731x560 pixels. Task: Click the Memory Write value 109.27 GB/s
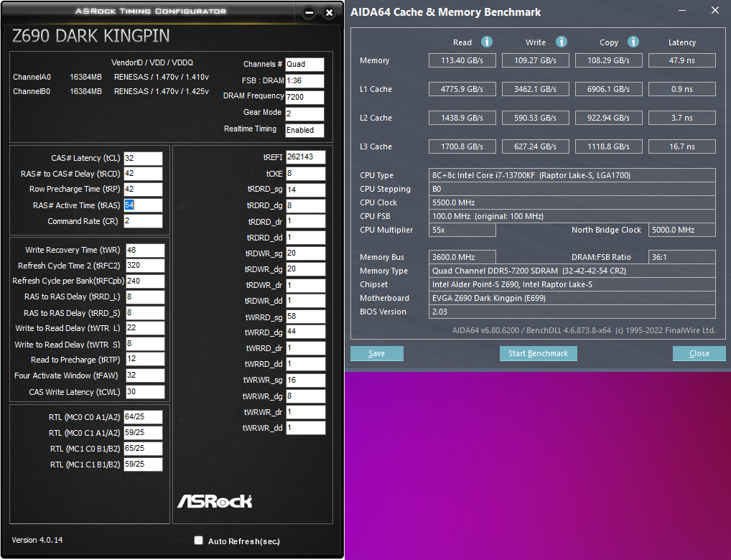point(535,60)
